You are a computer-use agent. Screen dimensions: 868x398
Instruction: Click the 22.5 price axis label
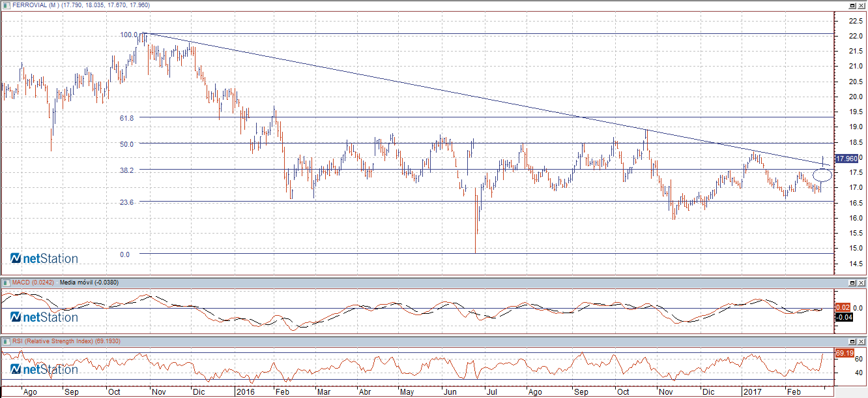click(x=856, y=21)
